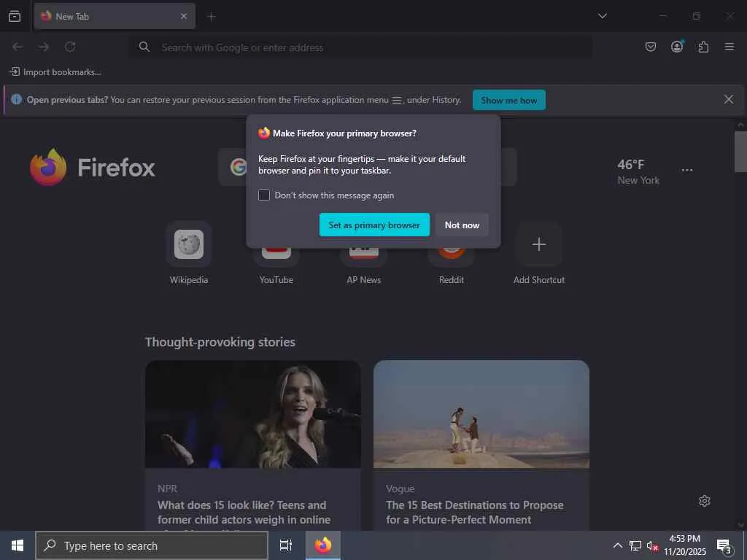Click the info icon in the notification bar
The image size is (747, 560).
tap(17, 99)
